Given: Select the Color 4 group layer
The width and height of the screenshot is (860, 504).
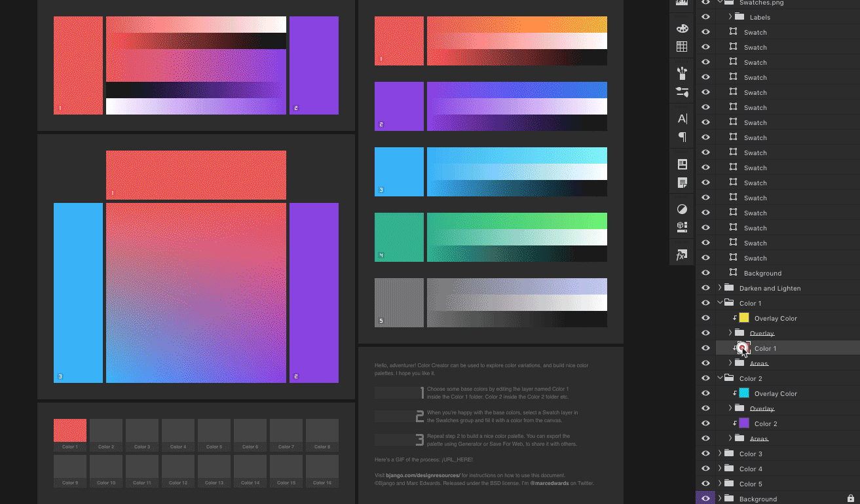Looking at the screenshot, I should (x=751, y=469).
